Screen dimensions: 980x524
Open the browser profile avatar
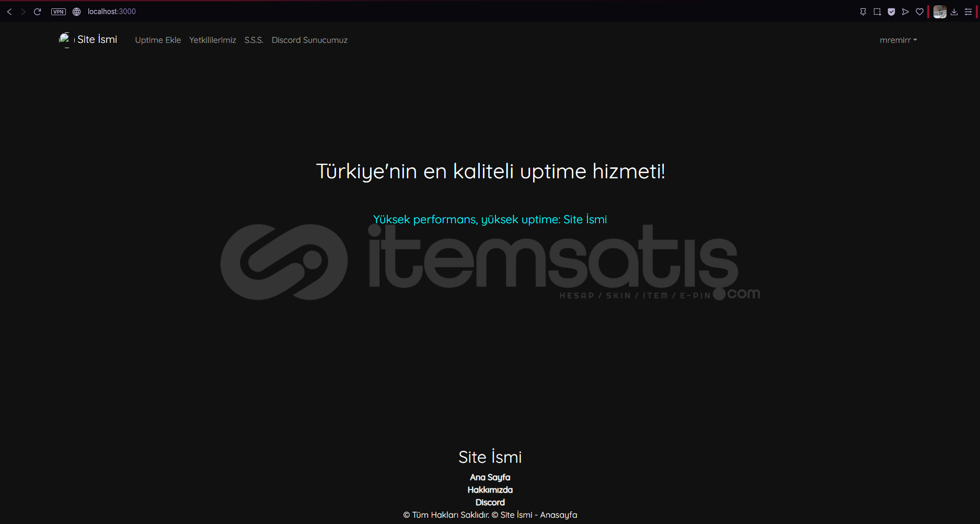coord(940,12)
